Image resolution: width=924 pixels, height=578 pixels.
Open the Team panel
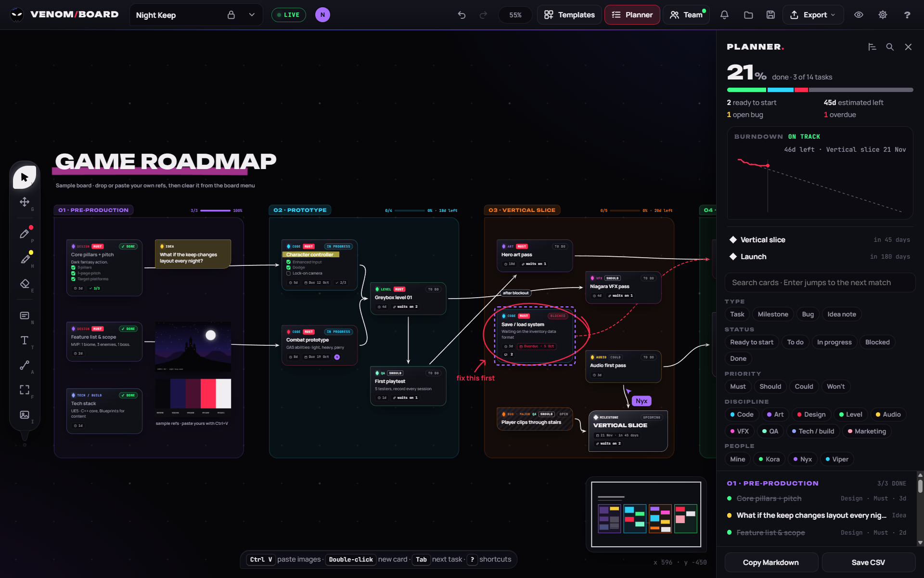pos(686,15)
